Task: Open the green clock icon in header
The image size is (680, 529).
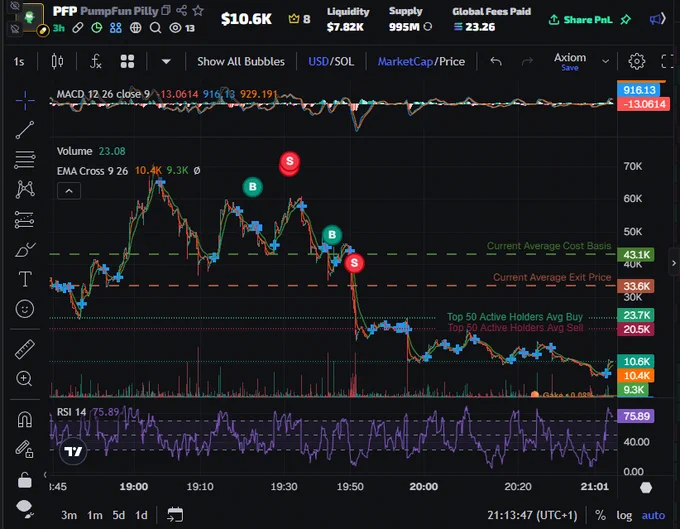Action: 97,28
